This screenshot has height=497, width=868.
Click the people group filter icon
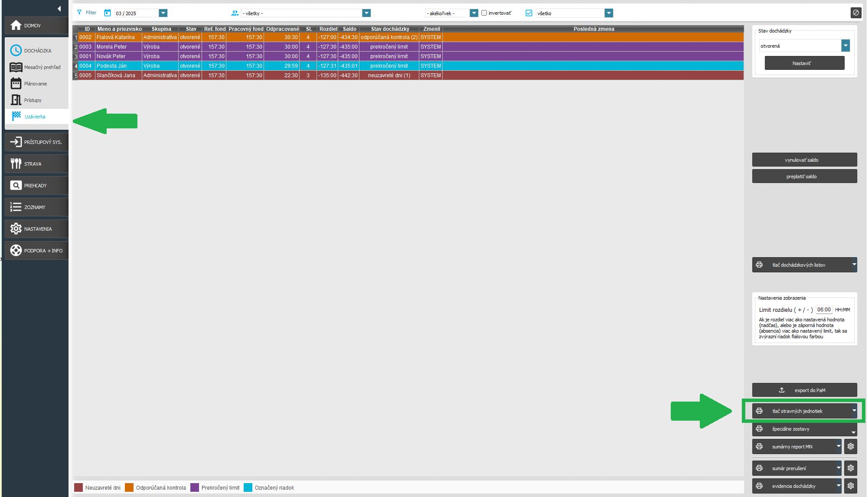click(x=235, y=13)
